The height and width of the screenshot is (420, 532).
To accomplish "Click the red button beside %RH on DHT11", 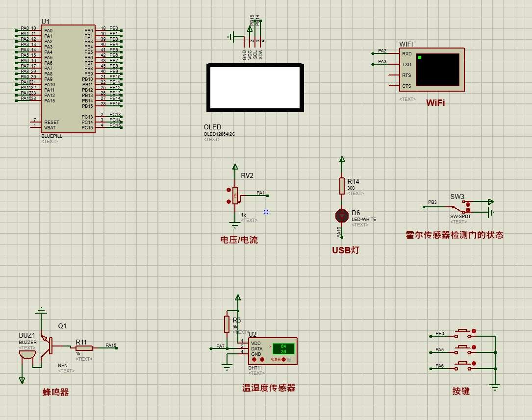I will pyautogui.click(x=283, y=360).
